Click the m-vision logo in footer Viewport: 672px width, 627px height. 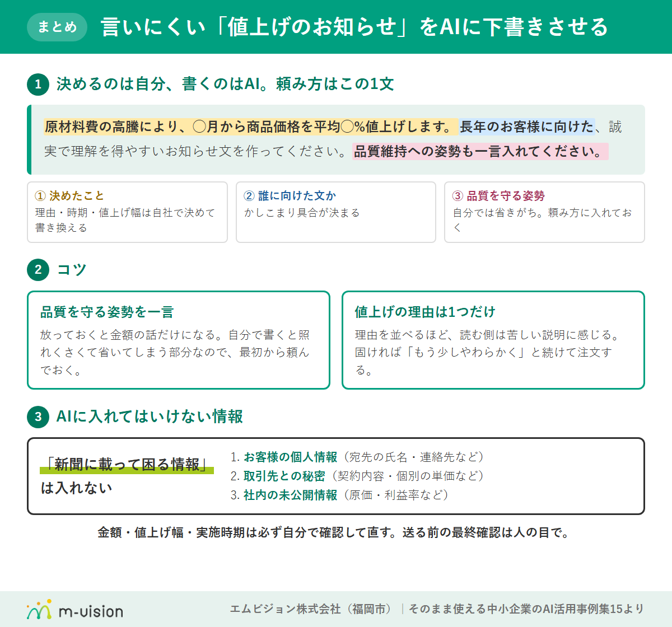(75, 610)
